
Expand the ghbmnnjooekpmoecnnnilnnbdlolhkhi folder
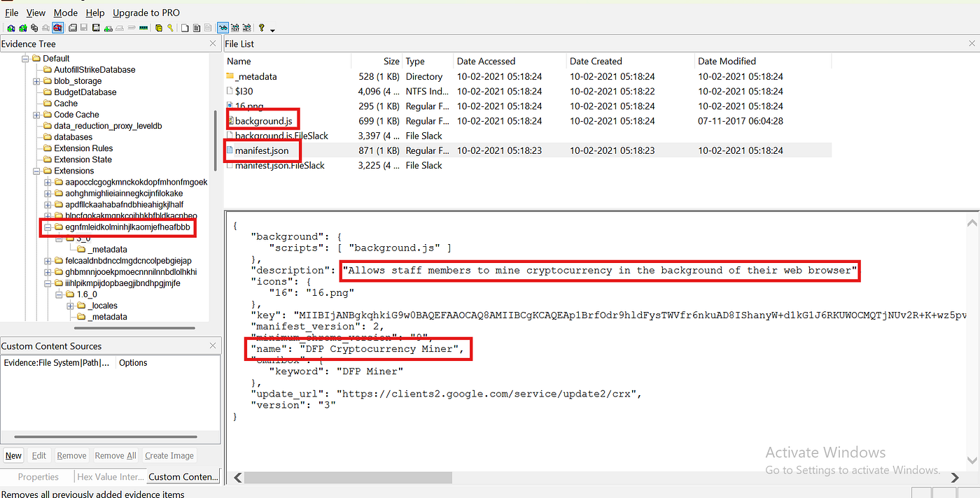click(x=48, y=272)
